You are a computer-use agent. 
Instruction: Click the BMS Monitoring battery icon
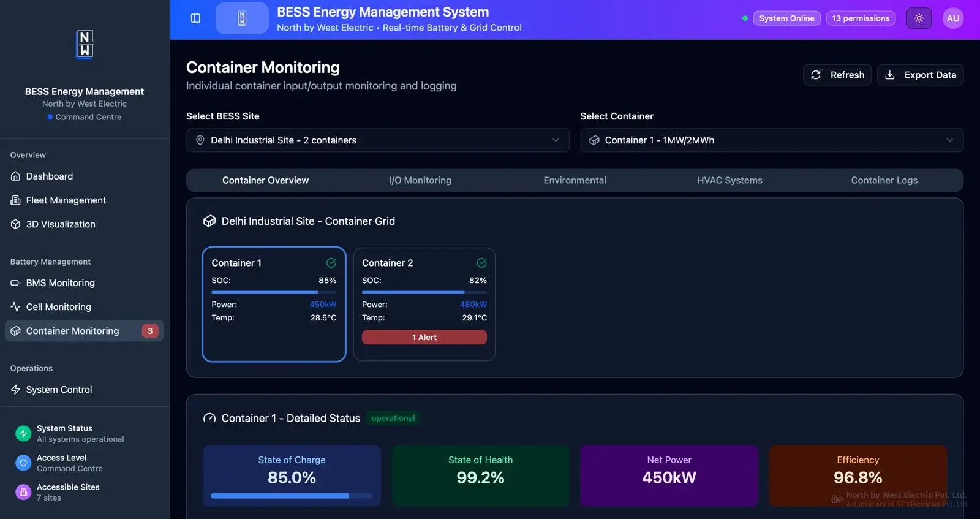tap(16, 283)
